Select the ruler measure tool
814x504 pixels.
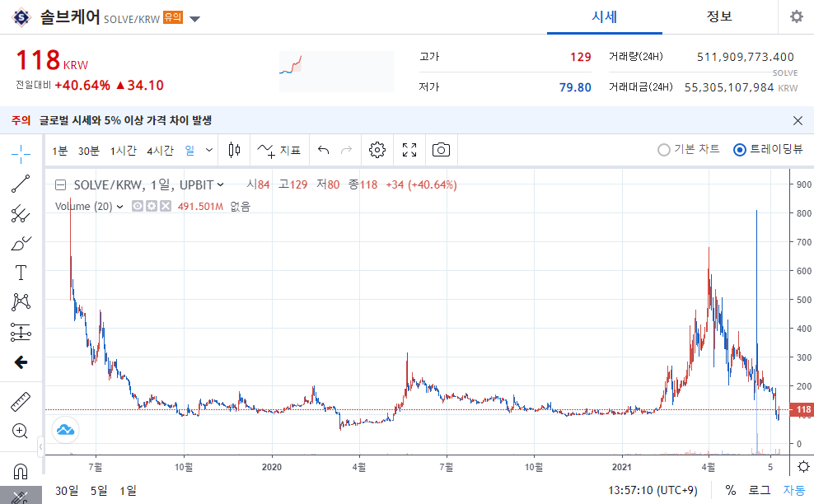tap(21, 402)
